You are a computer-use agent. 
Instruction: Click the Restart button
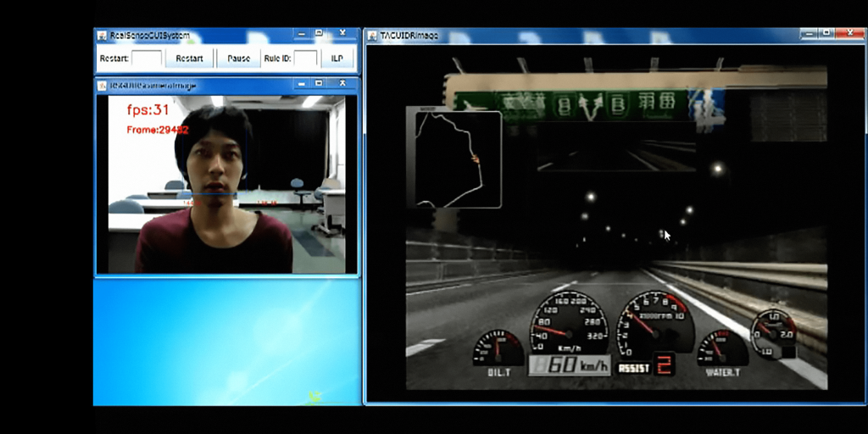[189, 58]
